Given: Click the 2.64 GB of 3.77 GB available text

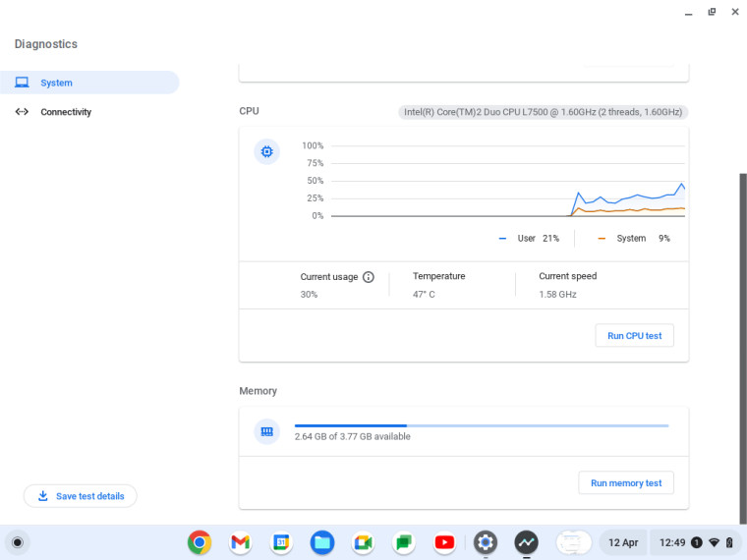Looking at the screenshot, I should (352, 436).
